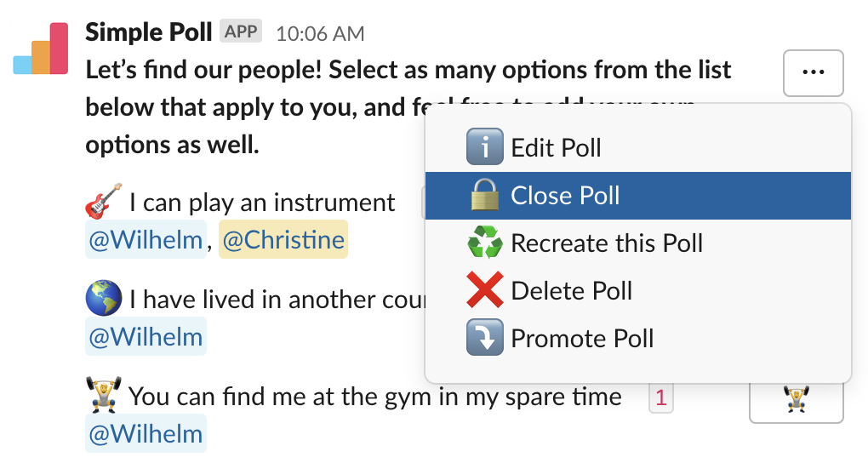Click the guitar emoji icon
The height and width of the screenshot is (463, 868).
click(104, 202)
